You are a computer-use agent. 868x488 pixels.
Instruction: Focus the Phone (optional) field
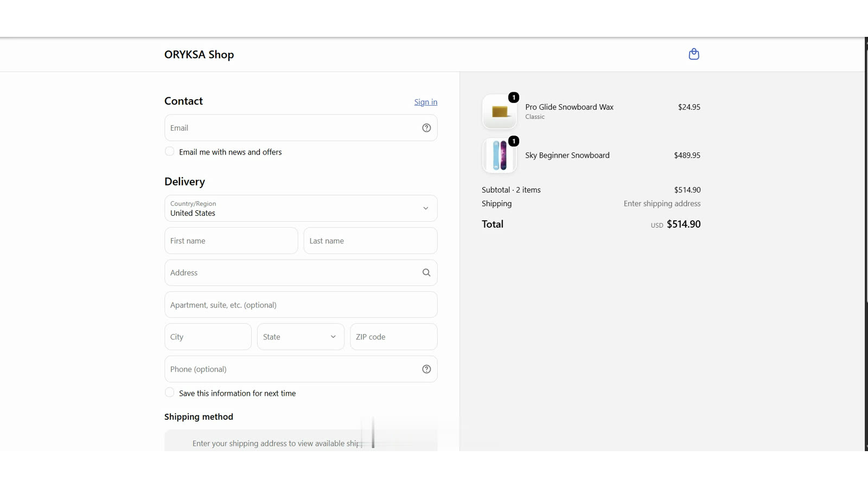click(301, 369)
